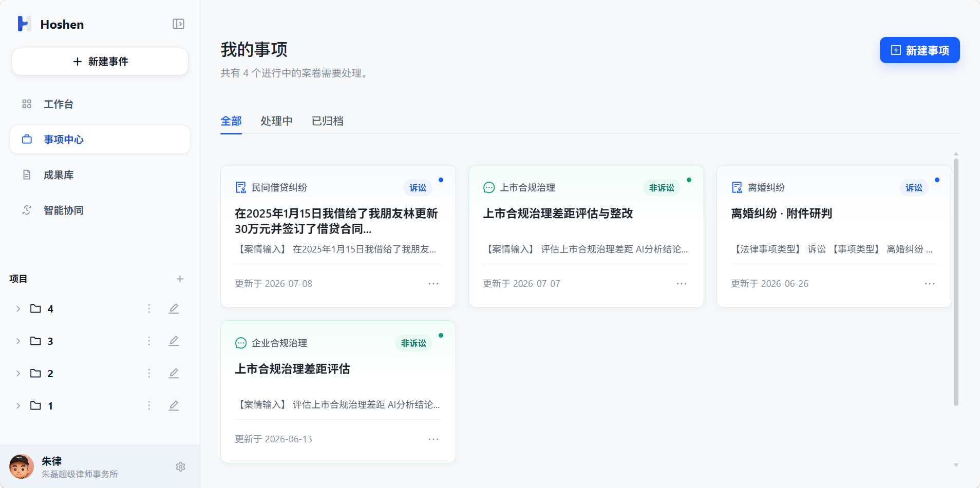Click the 民间借贷纠纷 document icon
The height and width of the screenshot is (488, 980).
click(x=241, y=188)
